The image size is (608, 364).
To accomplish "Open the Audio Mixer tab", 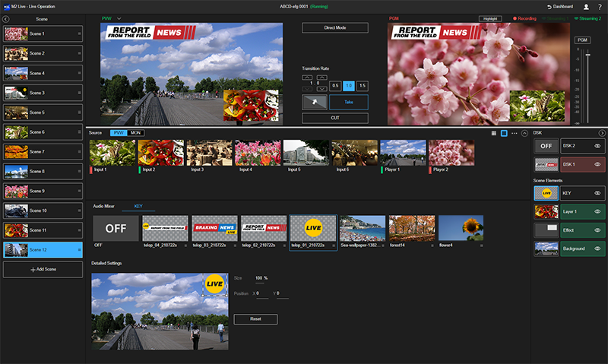I will [103, 206].
